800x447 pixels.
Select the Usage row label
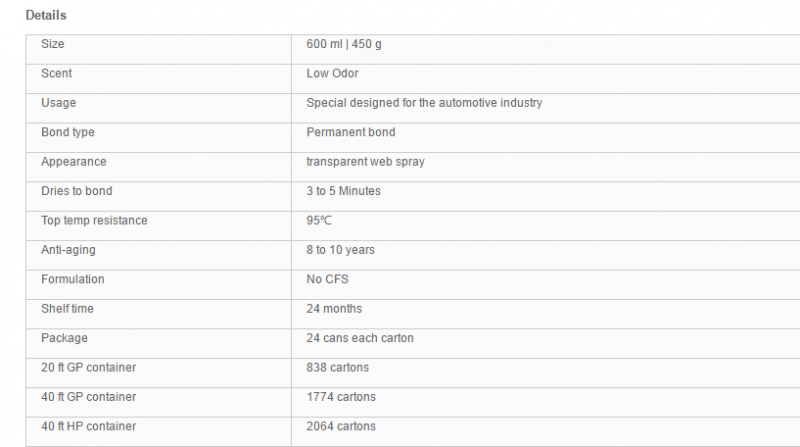click(59, 103)
